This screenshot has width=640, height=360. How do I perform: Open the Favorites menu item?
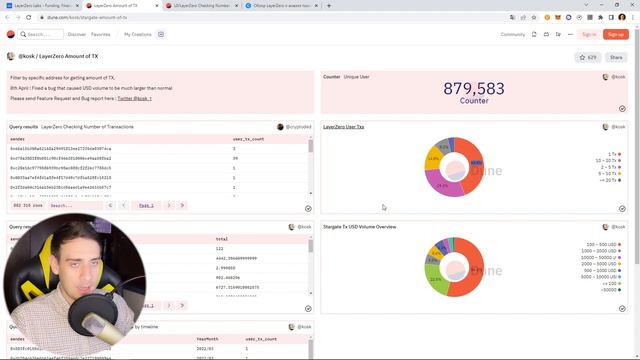coord(100,34)
